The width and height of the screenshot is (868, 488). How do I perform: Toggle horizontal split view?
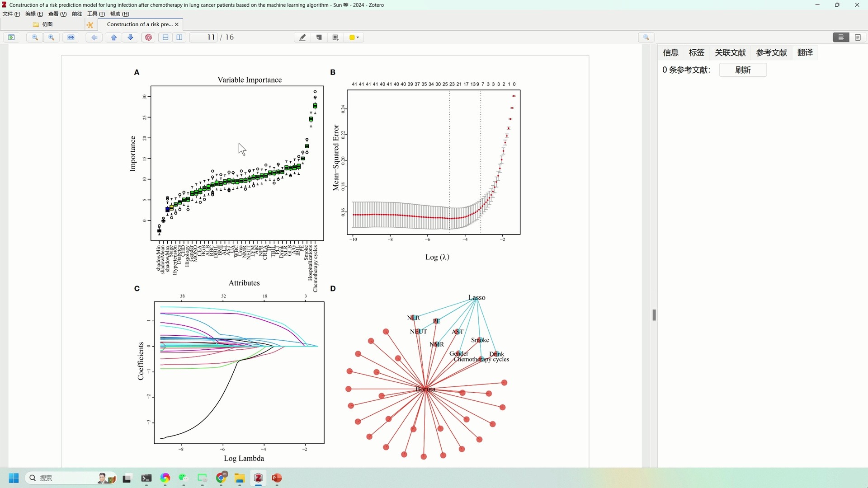[x=165, y=38]
